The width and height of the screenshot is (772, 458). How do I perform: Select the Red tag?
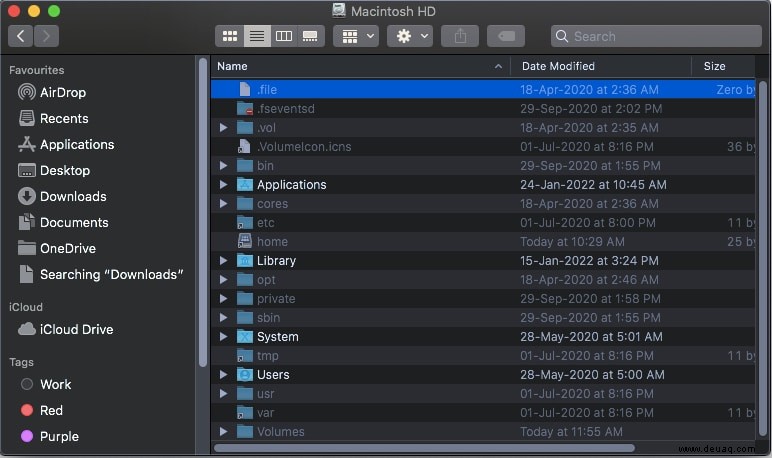[51, 410]
